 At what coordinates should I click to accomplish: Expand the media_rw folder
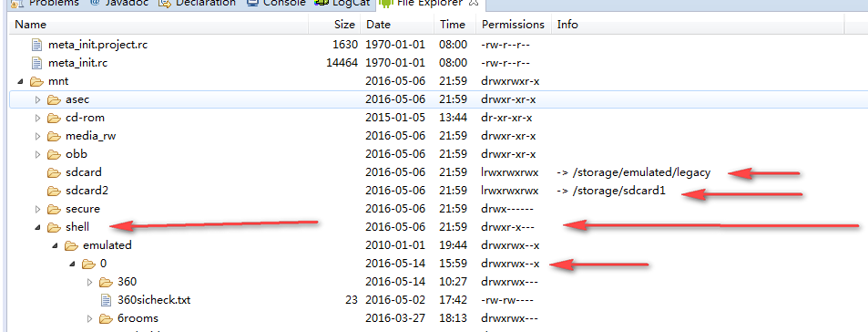click(x=37, y=136)
